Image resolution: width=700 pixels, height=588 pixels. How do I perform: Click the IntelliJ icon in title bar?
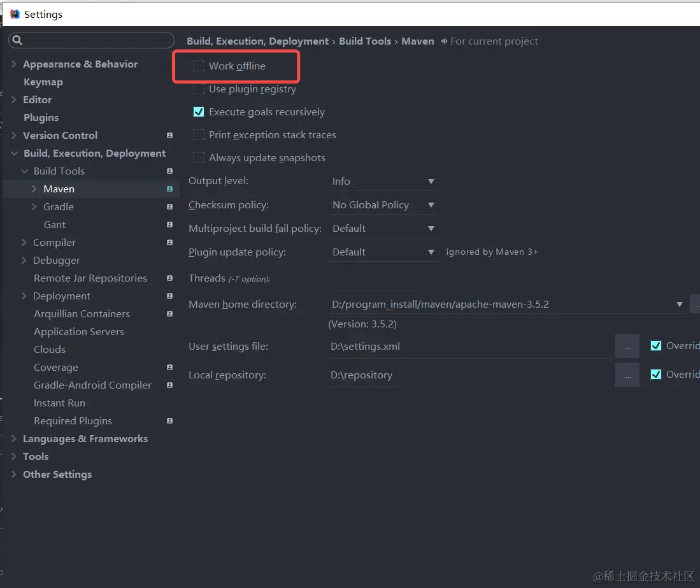click(x=15, y=14)
